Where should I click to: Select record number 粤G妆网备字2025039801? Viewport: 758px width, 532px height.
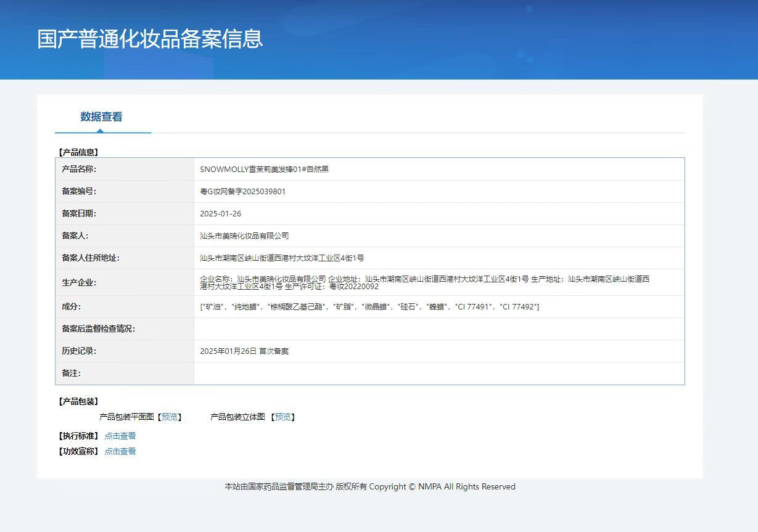point(243,192)
